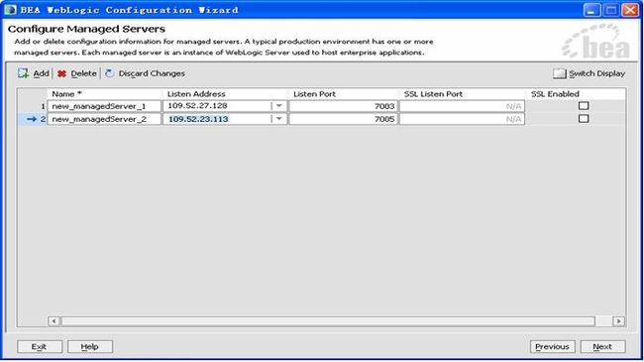Return to Previous wizard step
This screenshot has width=644, height=362.
click(x=553, y=346)
